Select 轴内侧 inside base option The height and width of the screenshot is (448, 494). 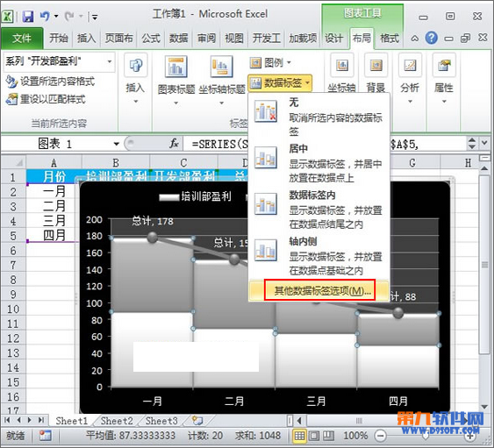(x=319, y=256)
